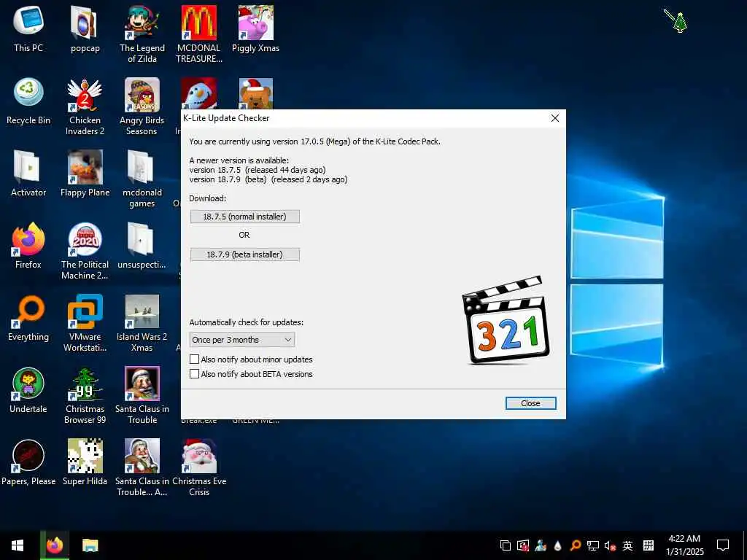Select the Papers, Please shortcut
The image size is (747, 560).
click(28, 462)
